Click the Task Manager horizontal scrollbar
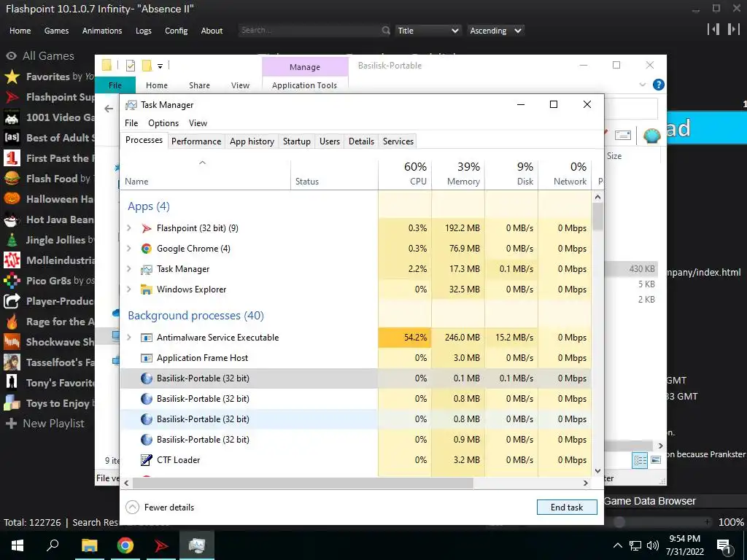This screenshot has width=747, height=560. 303,483
